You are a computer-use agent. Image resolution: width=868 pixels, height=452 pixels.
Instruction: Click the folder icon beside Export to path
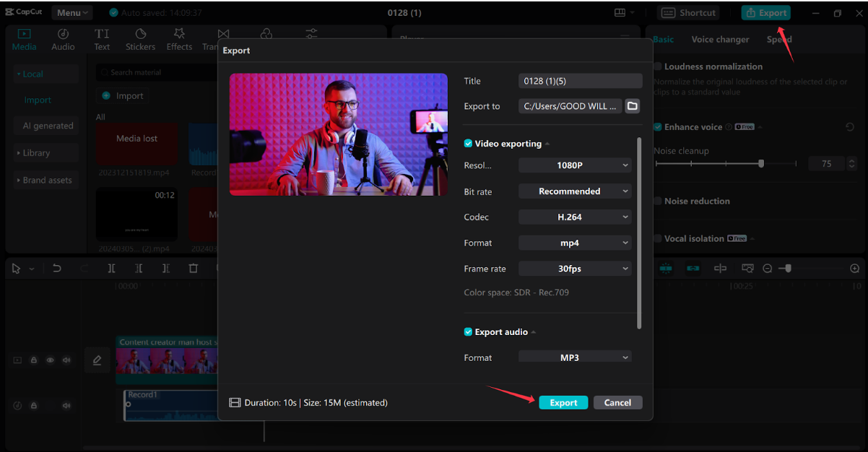pos(632,106)
